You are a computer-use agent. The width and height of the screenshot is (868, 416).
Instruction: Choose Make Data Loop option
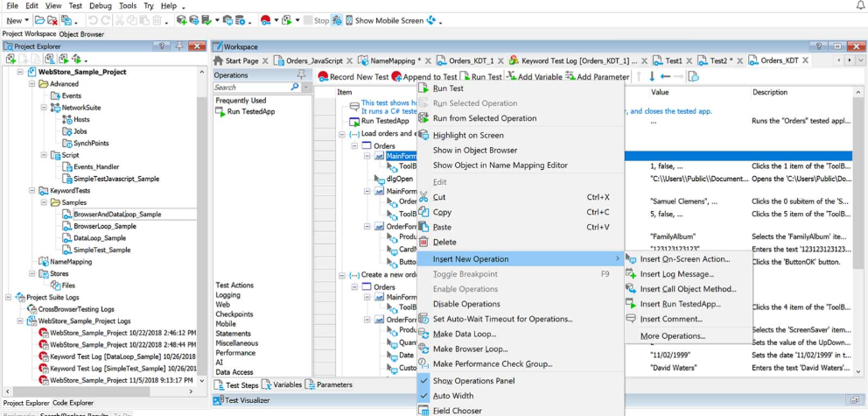pyautogui.click(x=465, y=334)
